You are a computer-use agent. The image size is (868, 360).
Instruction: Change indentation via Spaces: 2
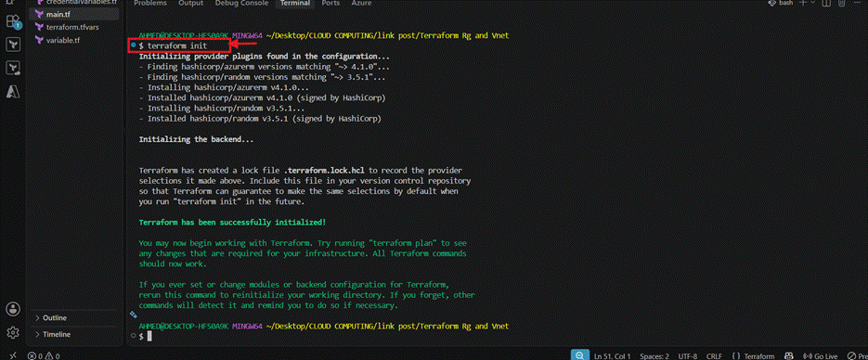point(654,356)
